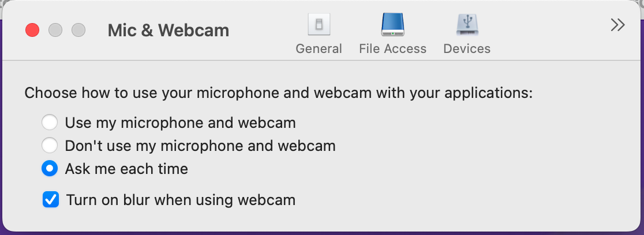Select the "Use my microphone and webcam" radio button

(50, 123)
